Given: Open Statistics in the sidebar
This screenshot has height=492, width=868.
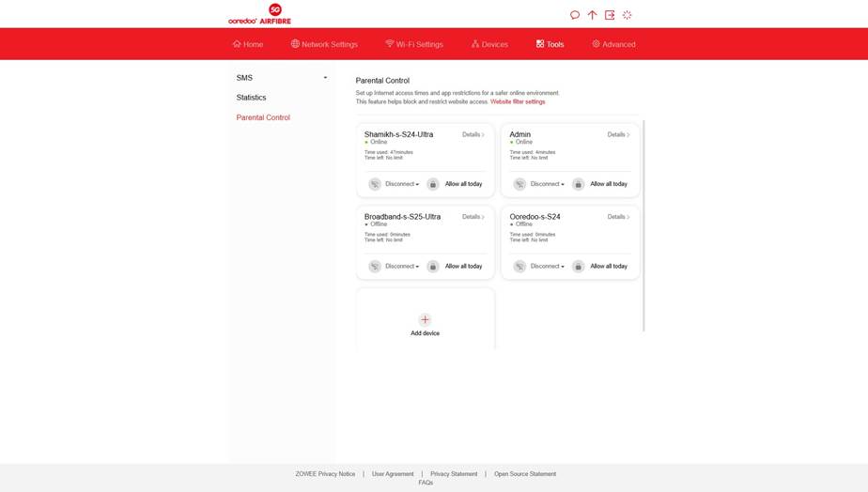Looking at the screenshot, I should pos(252,98).
